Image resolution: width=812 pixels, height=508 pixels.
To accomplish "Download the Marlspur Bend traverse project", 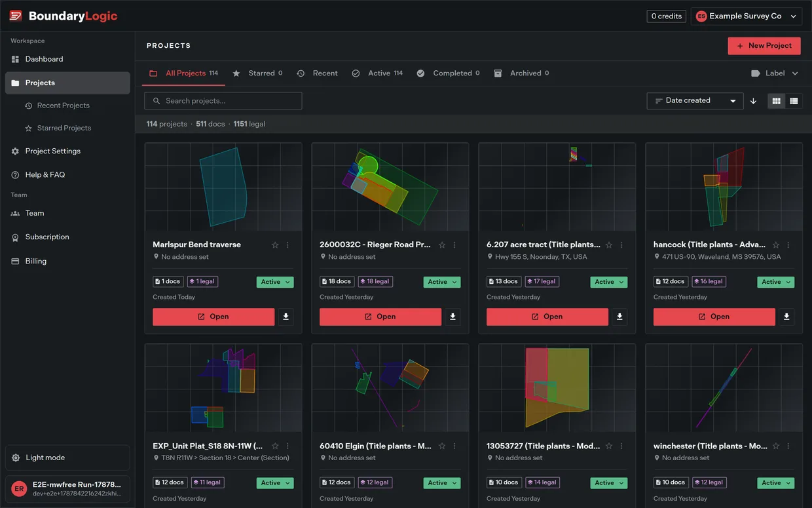I will 286,317.
